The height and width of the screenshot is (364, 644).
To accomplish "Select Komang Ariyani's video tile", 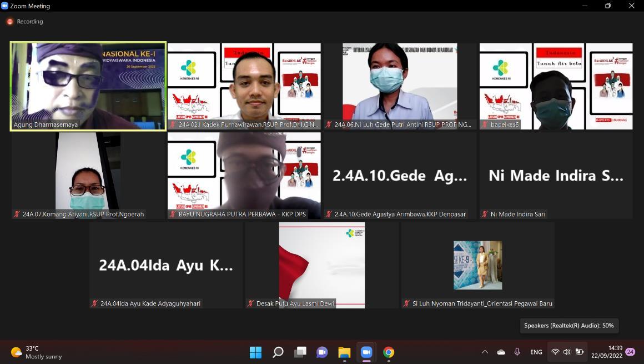I will 88,176.
